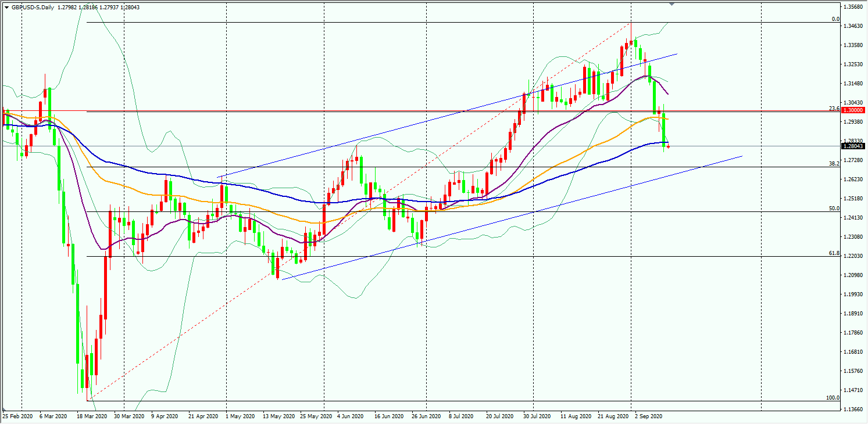This screenshot has height=424, width=868.
Task: Click the 1.27280 value on the price scale
Action: 852,160
